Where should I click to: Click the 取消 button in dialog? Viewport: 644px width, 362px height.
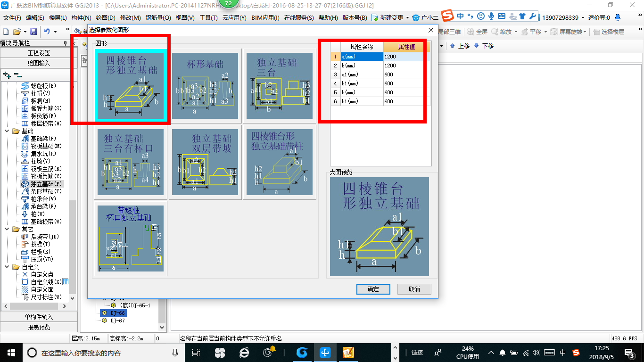[x=414, y=289]
